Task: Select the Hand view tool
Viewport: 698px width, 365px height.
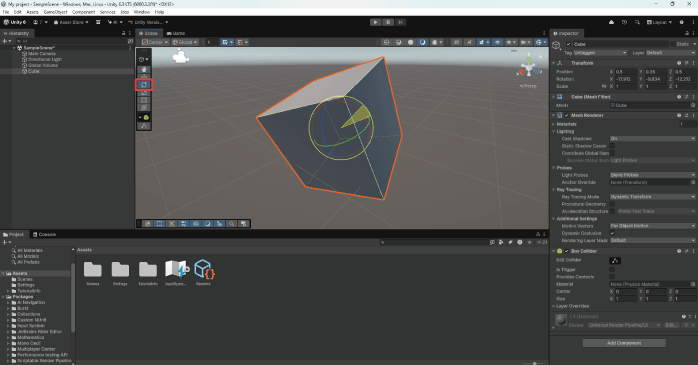Action: 144,69
